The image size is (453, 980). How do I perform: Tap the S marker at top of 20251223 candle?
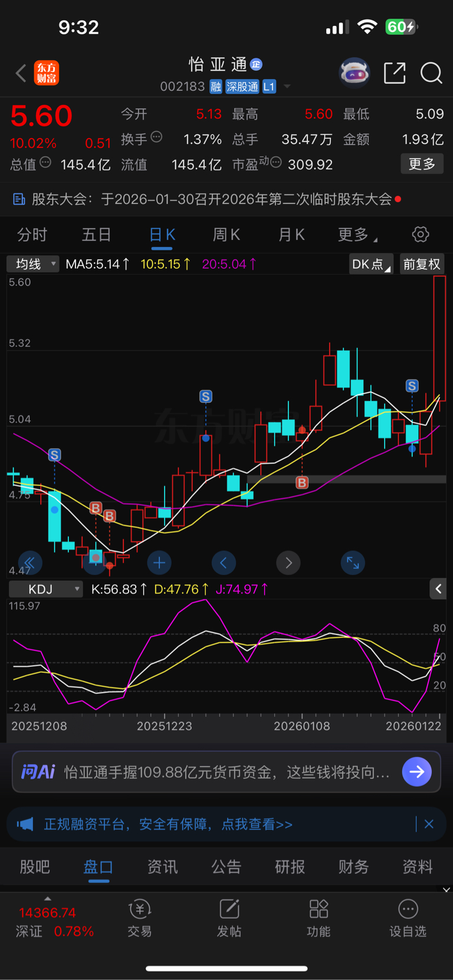coord(206,397)
